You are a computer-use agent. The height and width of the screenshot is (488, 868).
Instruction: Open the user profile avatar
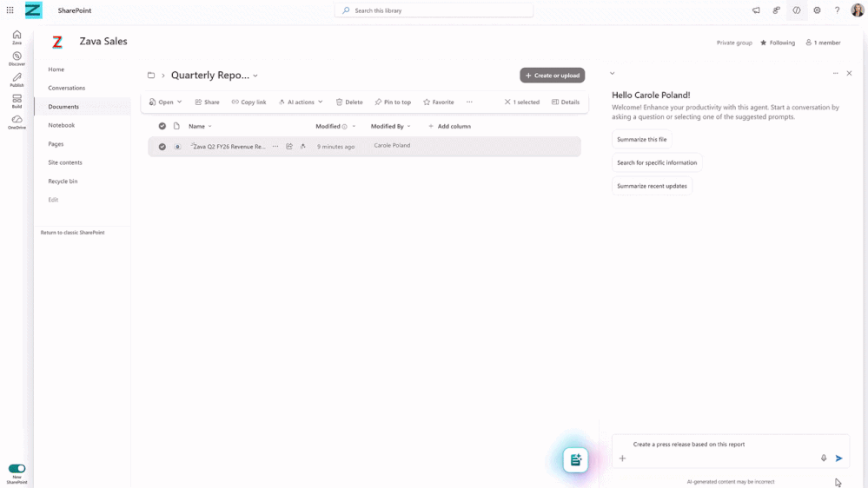(857, 10)
